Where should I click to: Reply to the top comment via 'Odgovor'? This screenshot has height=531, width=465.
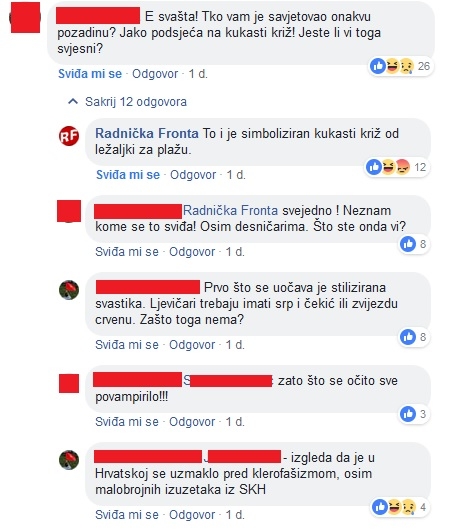click(155, 73)
